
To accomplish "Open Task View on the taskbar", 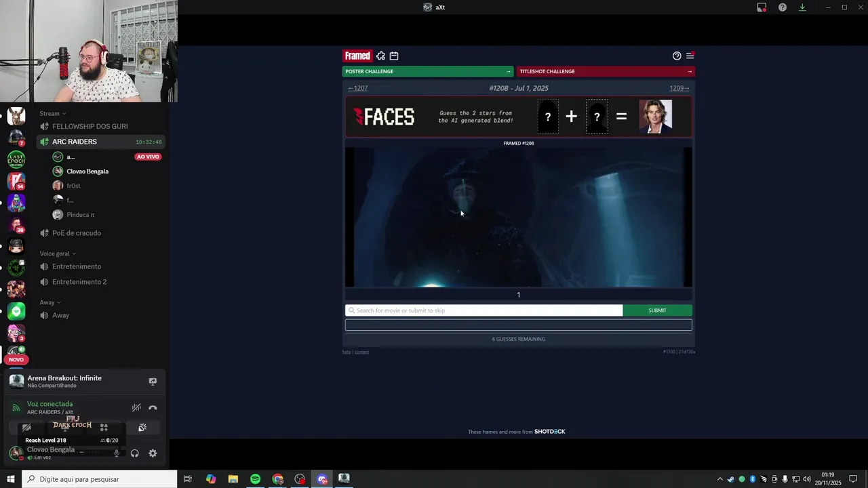I will 188,479.
